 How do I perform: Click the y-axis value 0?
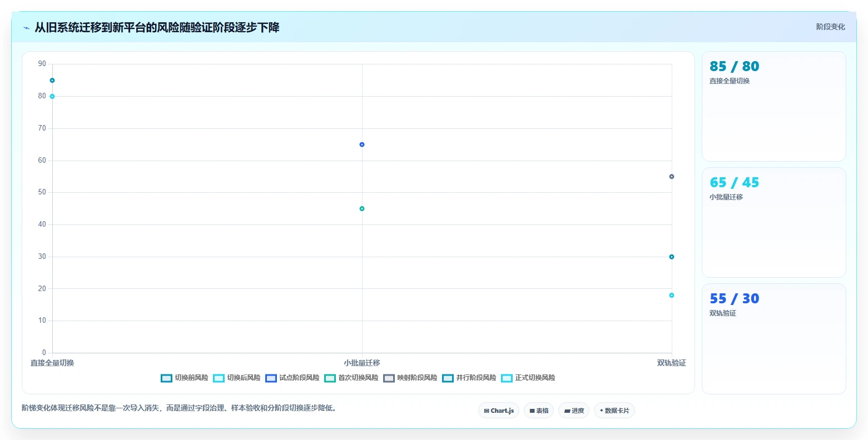44,353
